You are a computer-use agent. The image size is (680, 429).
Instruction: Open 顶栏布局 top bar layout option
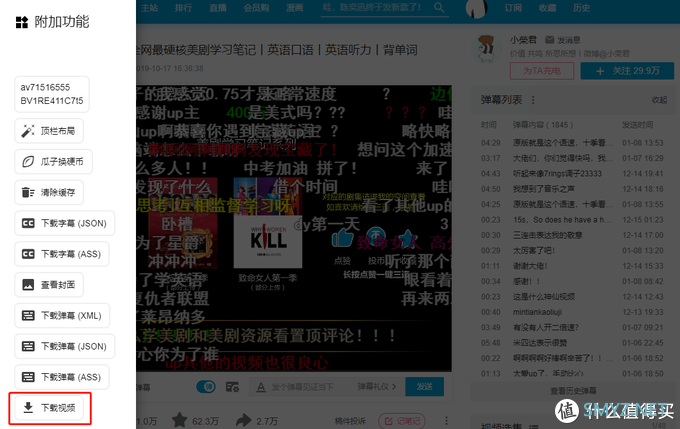(x=49, y=131)
